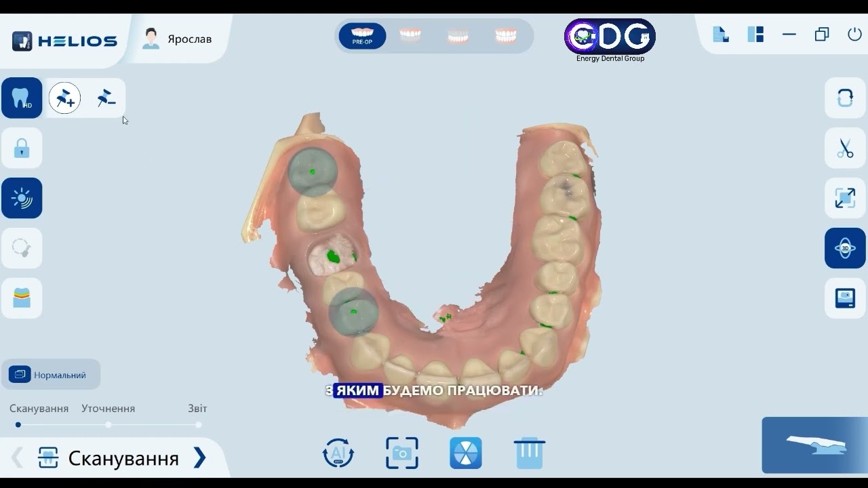Select the scissors trim tool
Viewport: 868px width, 488px height.
coord(845,148)
